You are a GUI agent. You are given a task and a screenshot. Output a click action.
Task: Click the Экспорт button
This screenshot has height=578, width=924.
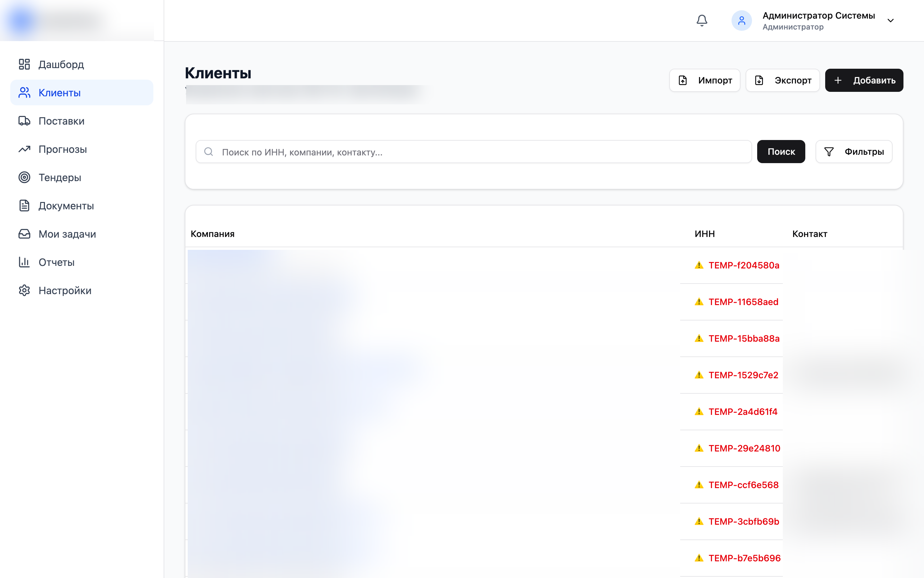pos(782,80)
